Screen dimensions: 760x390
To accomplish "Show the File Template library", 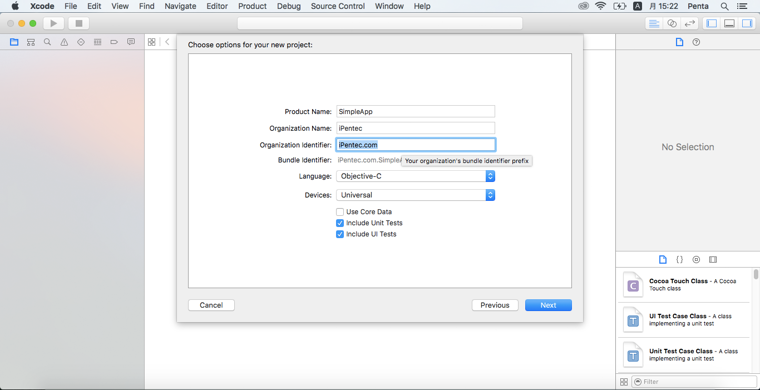I will pos(663,260).
